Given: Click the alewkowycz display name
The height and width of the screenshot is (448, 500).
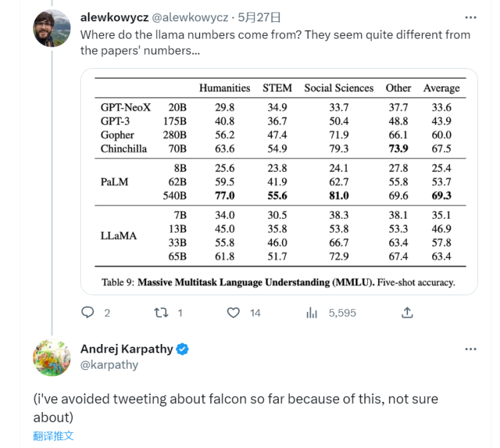Looking at the screenshot, I should tap(115, 17).
